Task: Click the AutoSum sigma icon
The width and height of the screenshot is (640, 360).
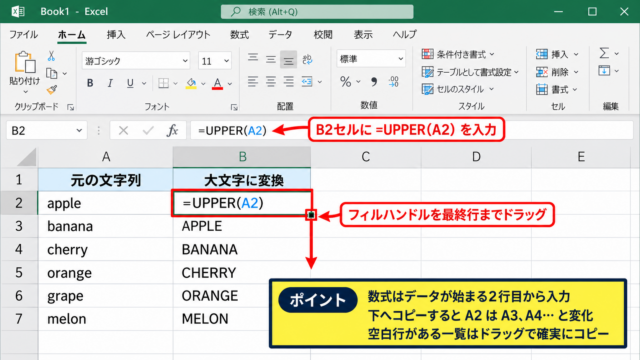Action: pos(604,53)
